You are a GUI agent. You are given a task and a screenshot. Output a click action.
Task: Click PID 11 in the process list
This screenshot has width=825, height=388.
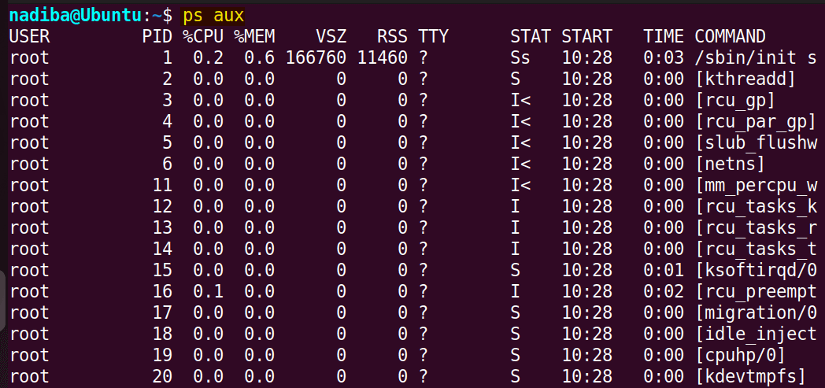point(163,185)
